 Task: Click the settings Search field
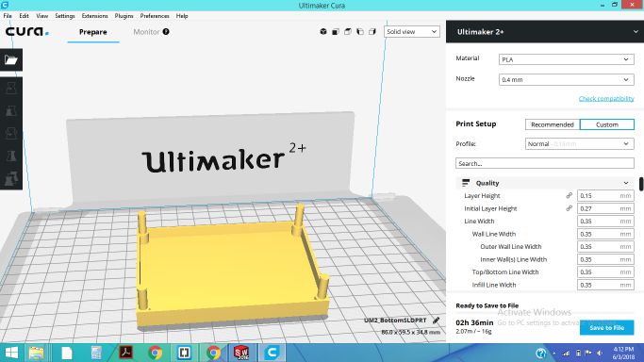click(545, 163)
